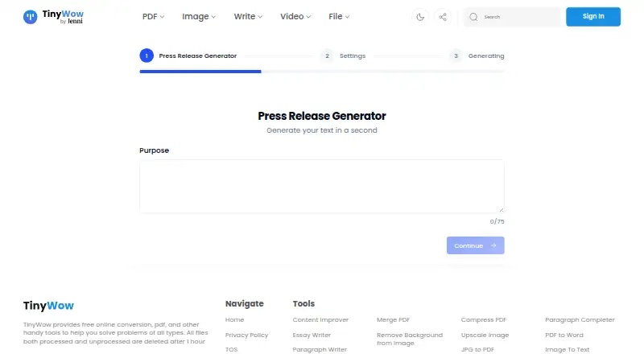Viewport: 644px width, 354px height.
Task: Click the 0/75 character counter
Action: pos(497,221)
